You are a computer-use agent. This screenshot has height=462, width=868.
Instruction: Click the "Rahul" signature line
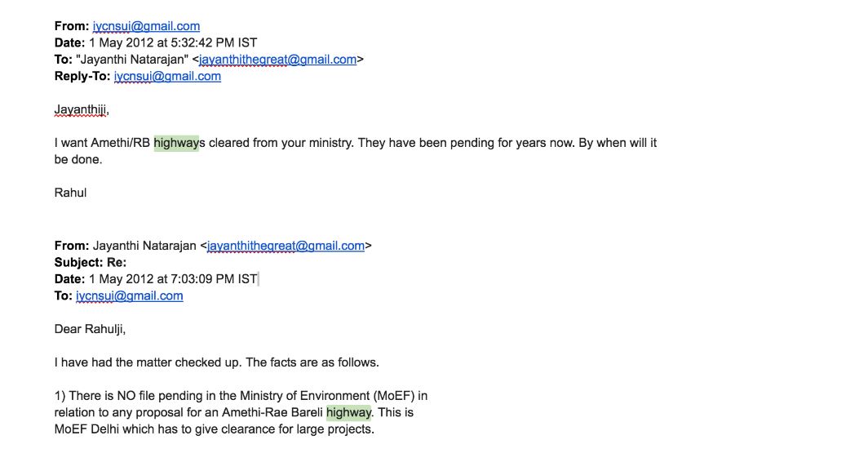70,193
